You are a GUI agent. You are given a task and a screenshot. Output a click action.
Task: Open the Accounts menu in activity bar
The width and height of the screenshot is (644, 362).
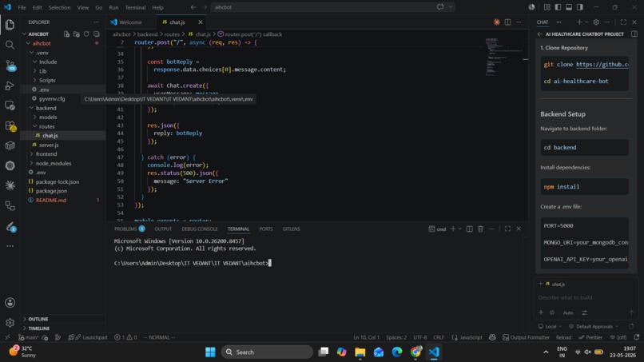10,303
